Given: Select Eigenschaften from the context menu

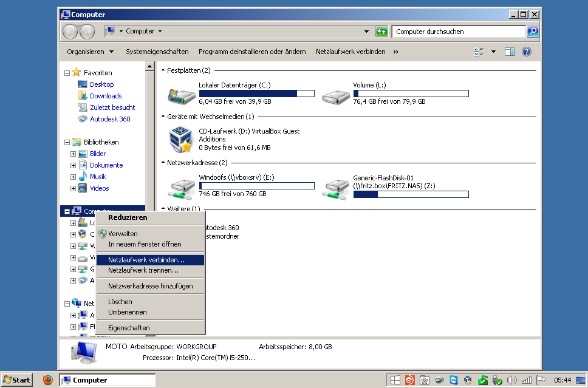Looking at the screenshot, I should [x=129, y=328].
